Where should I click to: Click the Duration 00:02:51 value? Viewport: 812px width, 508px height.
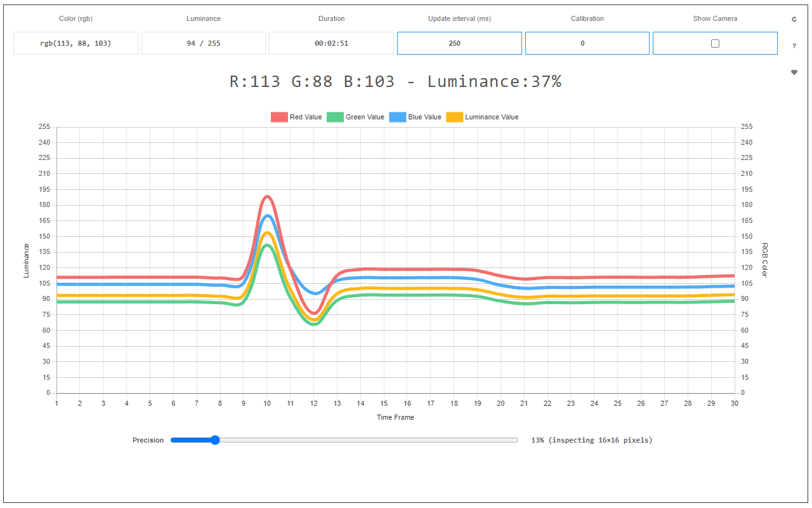(x=331, y=43)
